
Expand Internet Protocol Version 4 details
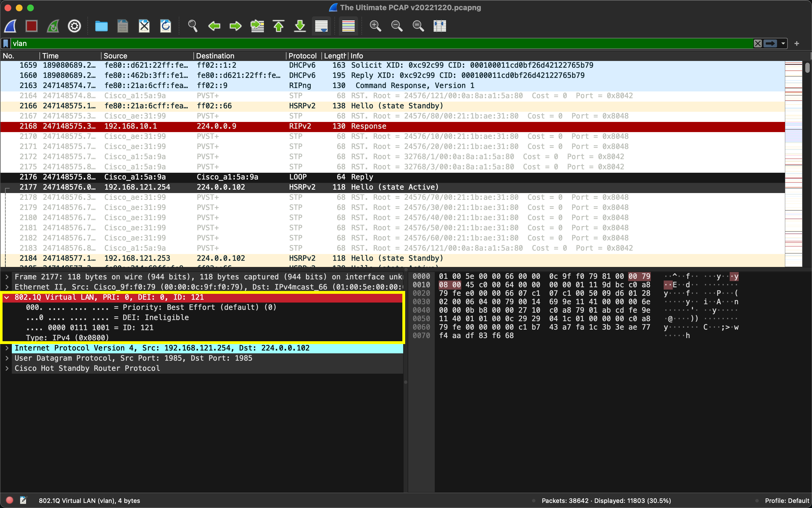tap(7, 348)
